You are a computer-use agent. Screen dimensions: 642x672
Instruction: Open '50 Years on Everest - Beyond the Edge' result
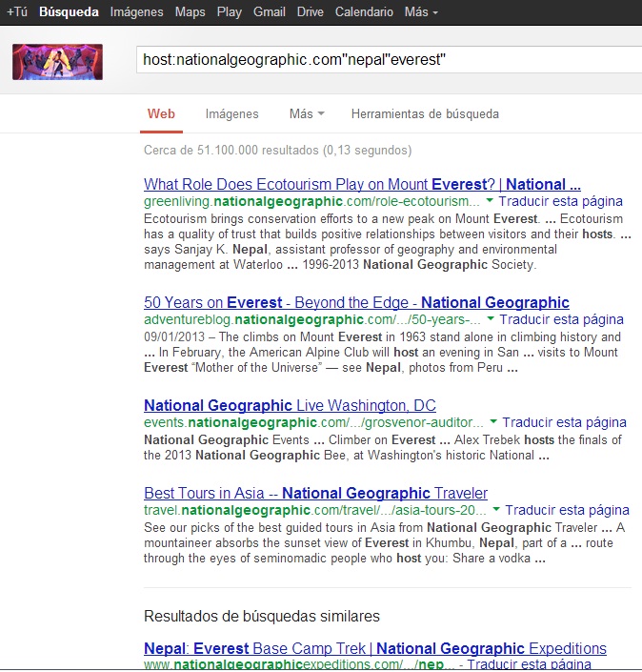[x=356, y=302]
